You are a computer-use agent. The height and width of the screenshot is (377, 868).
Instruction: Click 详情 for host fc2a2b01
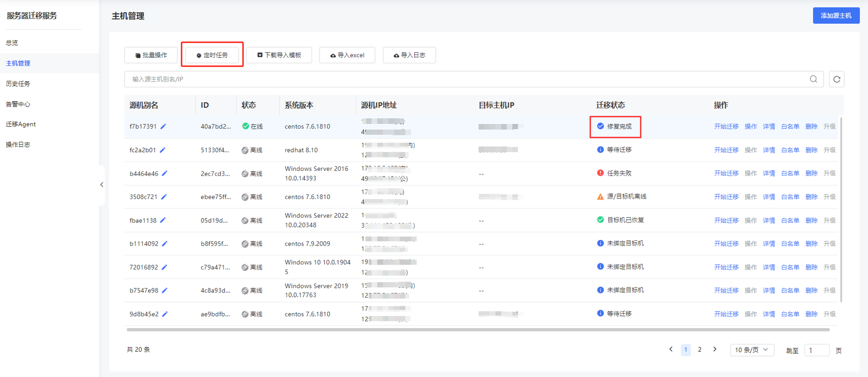pyautogui.click(x=769, y=150)
